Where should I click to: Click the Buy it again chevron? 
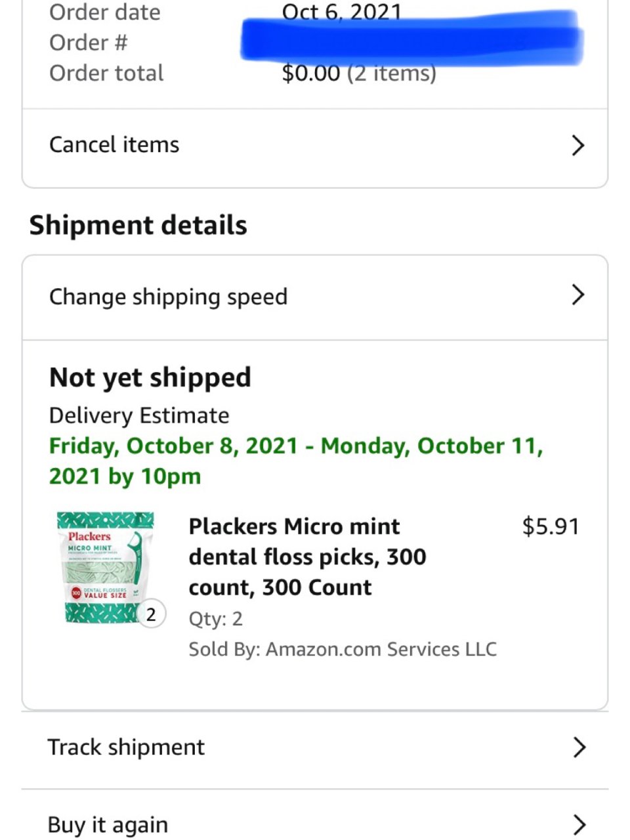(x=579, y=824)
